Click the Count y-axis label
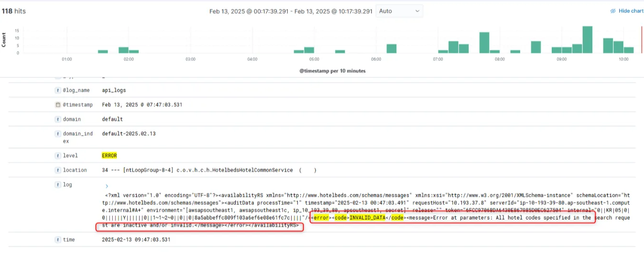This screenshot has height=256, width=644. tap(4, 39)
